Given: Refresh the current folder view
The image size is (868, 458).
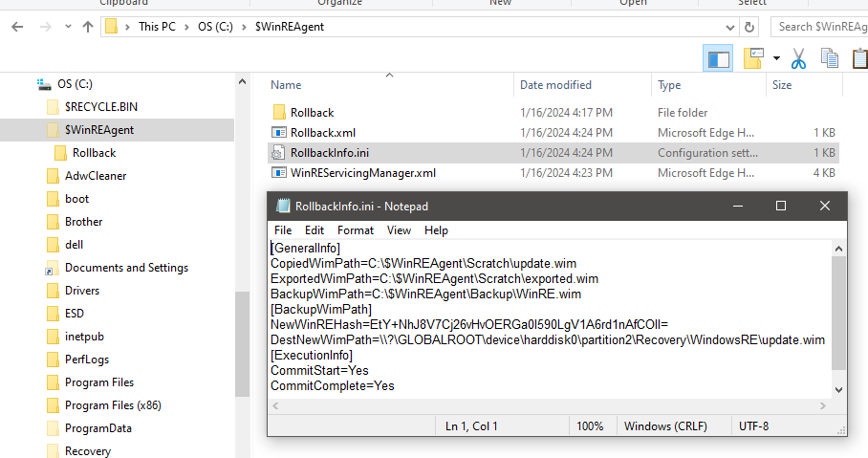Looking at the screenshot, I should pyautogui.click(x=749, y=27).
